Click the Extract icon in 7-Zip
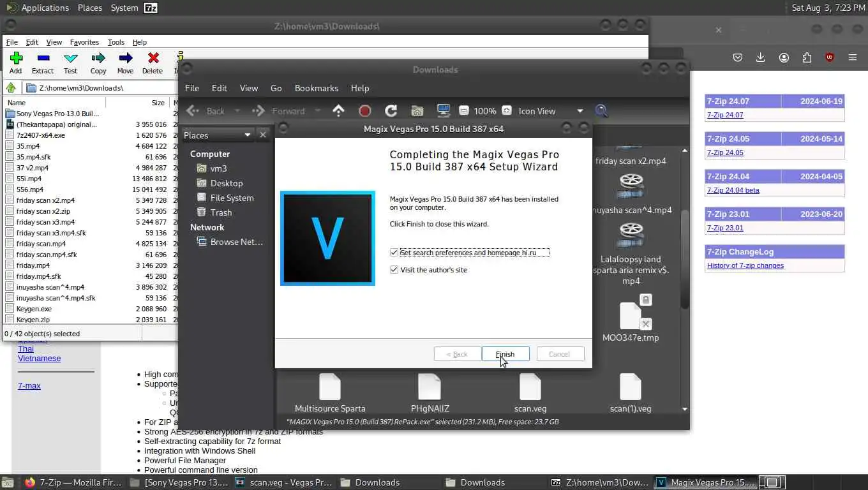 pos(43,58)
